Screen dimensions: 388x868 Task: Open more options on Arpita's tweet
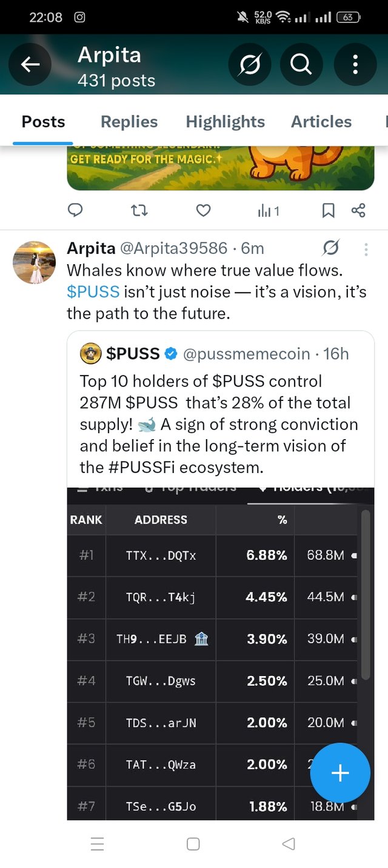[366, 249]
